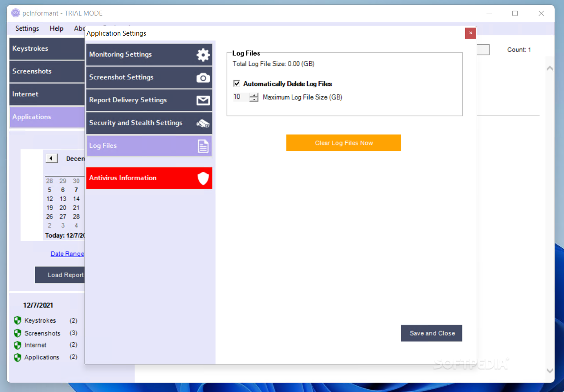Screen dimensions: 564x392
Task: Select December 27 on the calendar
Action: [x=63, y=217]
